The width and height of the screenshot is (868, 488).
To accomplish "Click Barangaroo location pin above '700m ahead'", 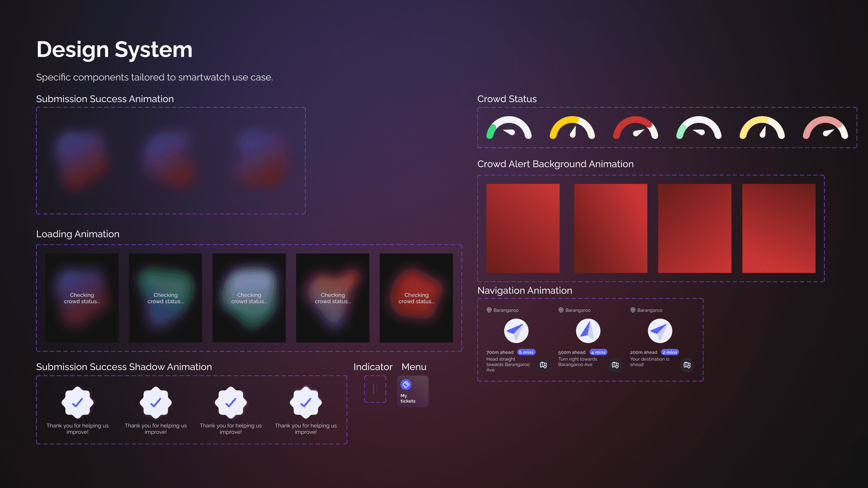I will [x=489, y=310].
